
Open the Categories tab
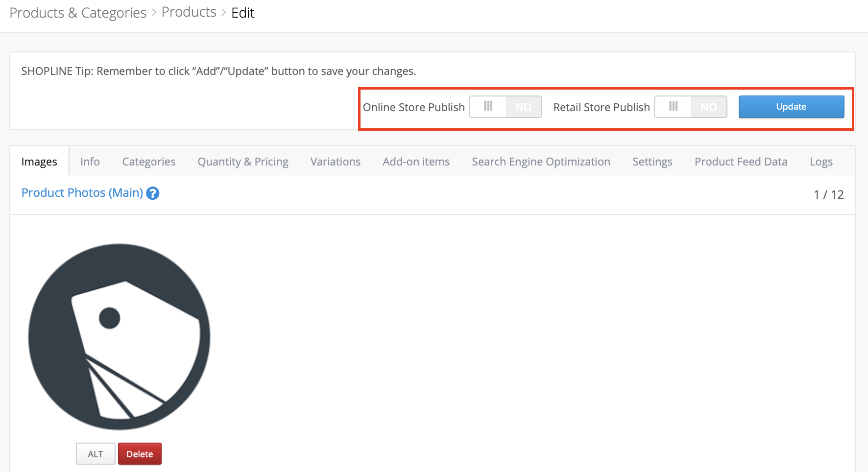coord(149,162)
